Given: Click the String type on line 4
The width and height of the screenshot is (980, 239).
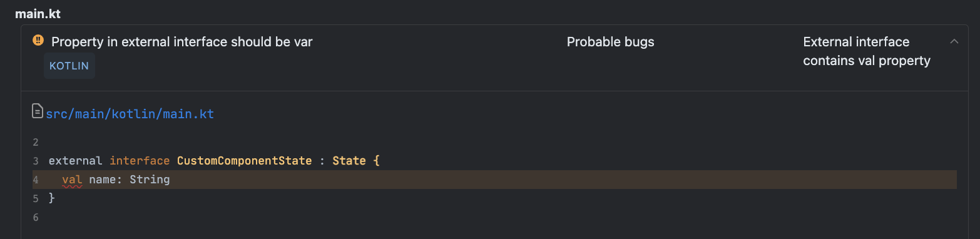Looking at the screenshot, I should pyautogui.click(x=150, y=180).
